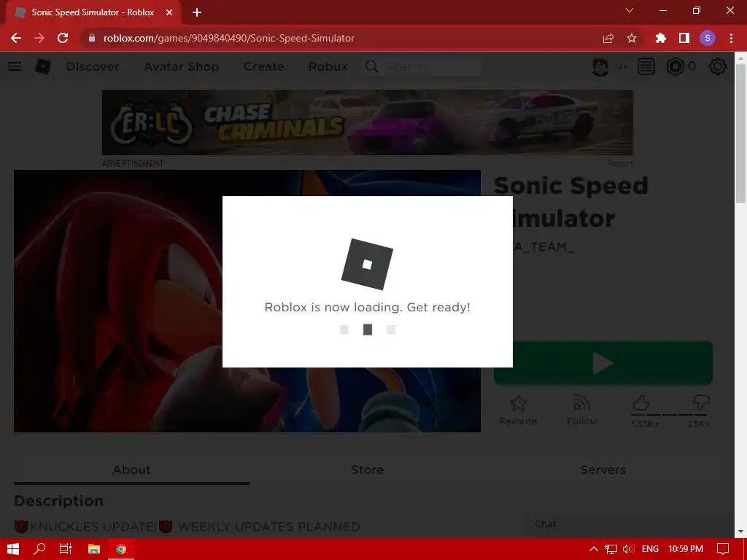
Task: Open the Roblox hamburger navigation menu
Action: pyautogui.click(x=15, y=66)
